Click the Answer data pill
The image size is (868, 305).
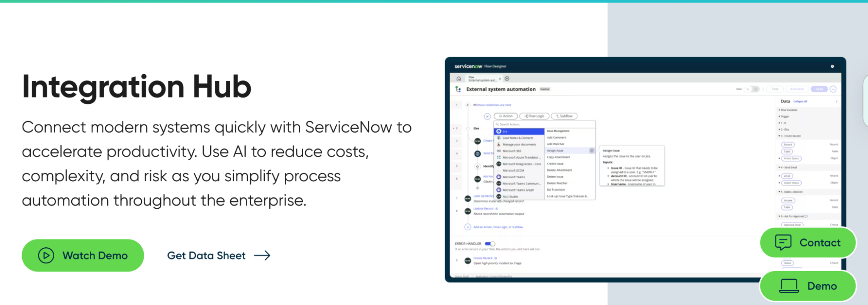coord(788,200)
